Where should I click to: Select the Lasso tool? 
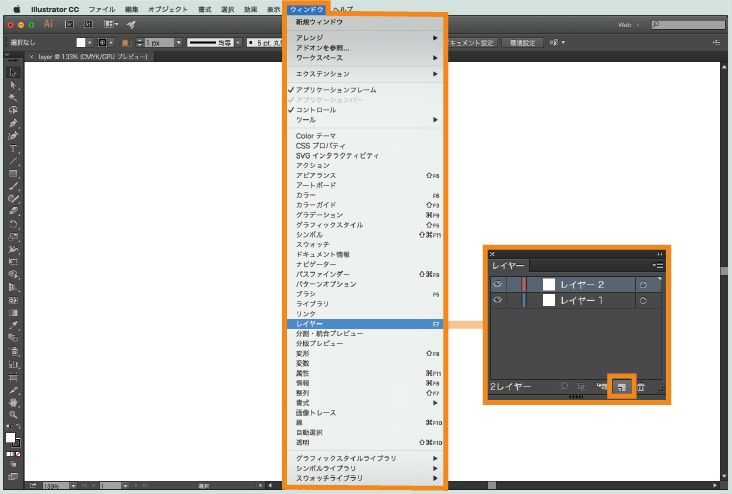[13, 110]
